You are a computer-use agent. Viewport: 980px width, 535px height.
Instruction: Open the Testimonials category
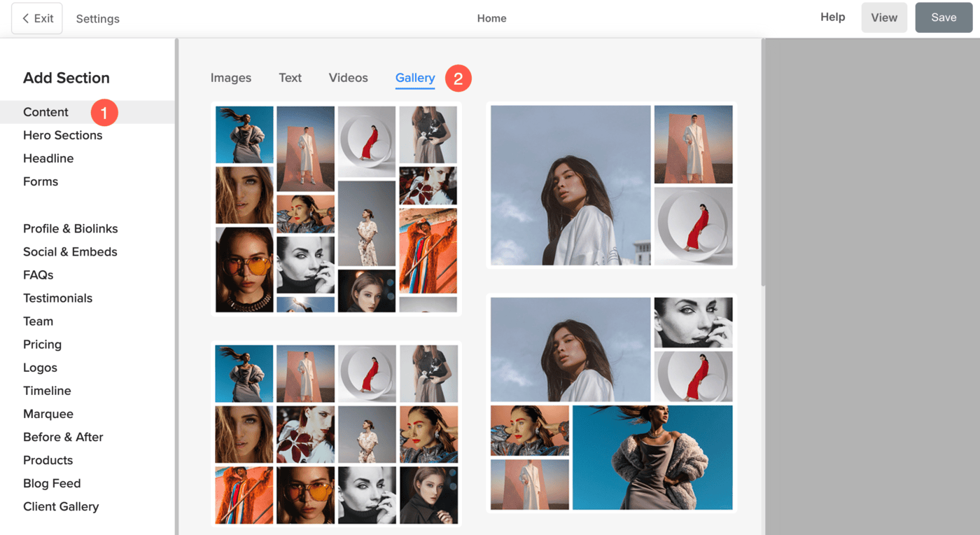pos(57,298)
